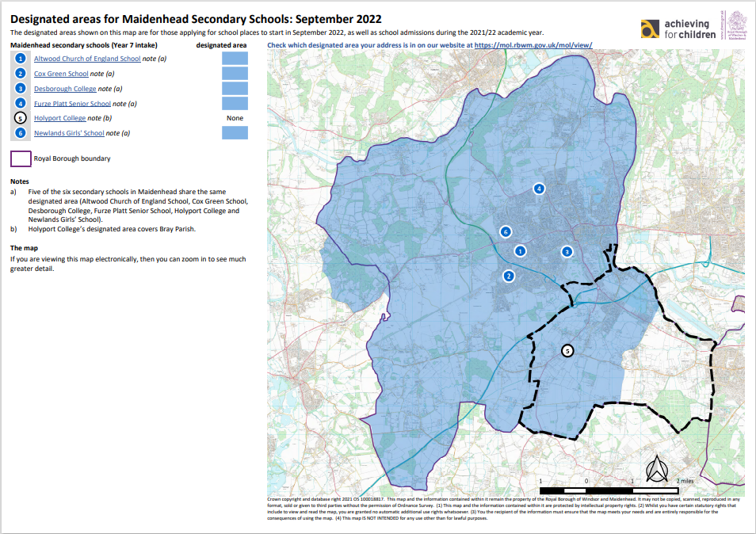Open the mol.rbwm.gov.uk website link
This screenshot has height=534, width=756.
[533, 46]
